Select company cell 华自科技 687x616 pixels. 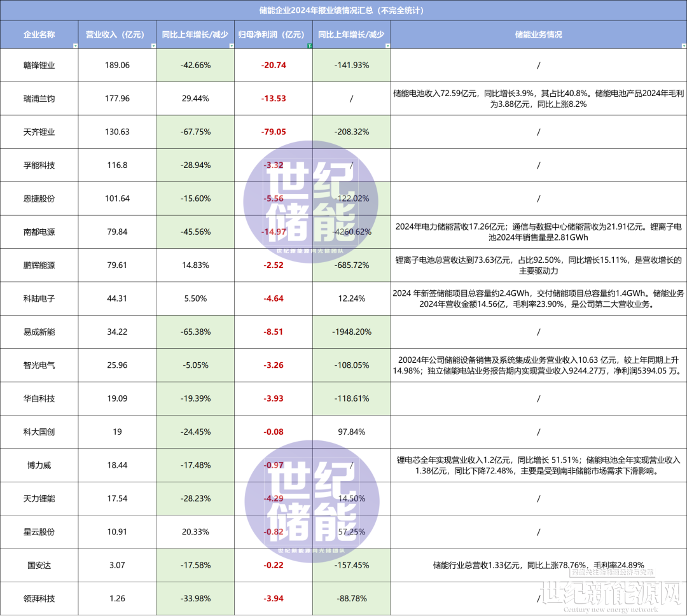tap(39, 398)
